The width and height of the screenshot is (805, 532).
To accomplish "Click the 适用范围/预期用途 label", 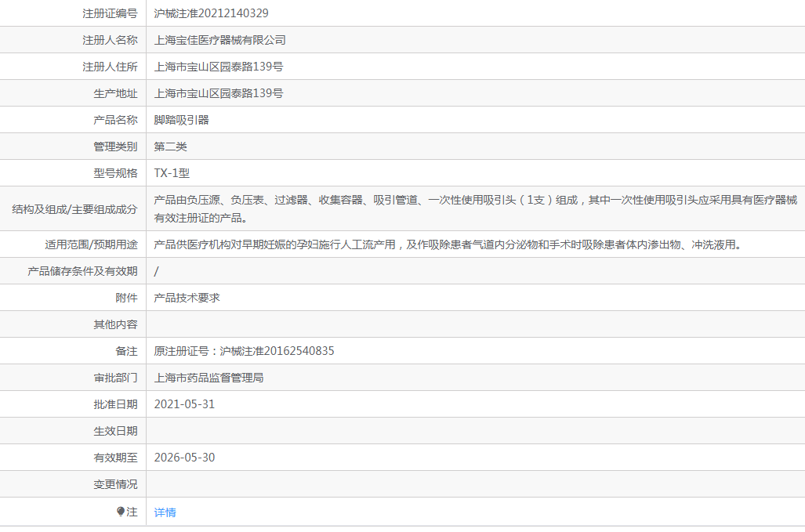I will point(92,244).
